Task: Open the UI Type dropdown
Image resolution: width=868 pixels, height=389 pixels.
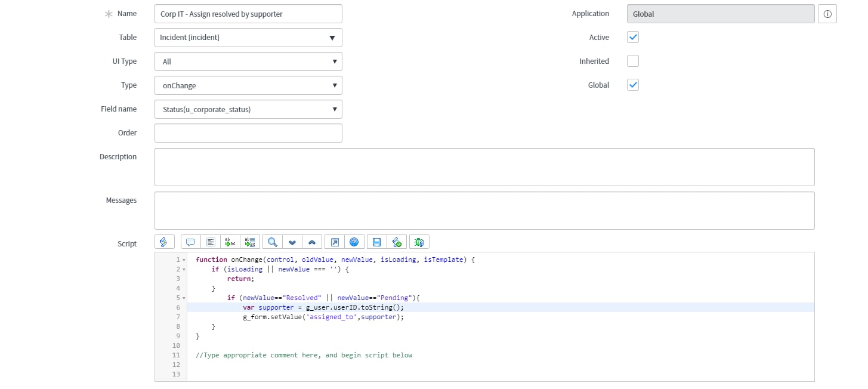Action: (x=248, y=61)
